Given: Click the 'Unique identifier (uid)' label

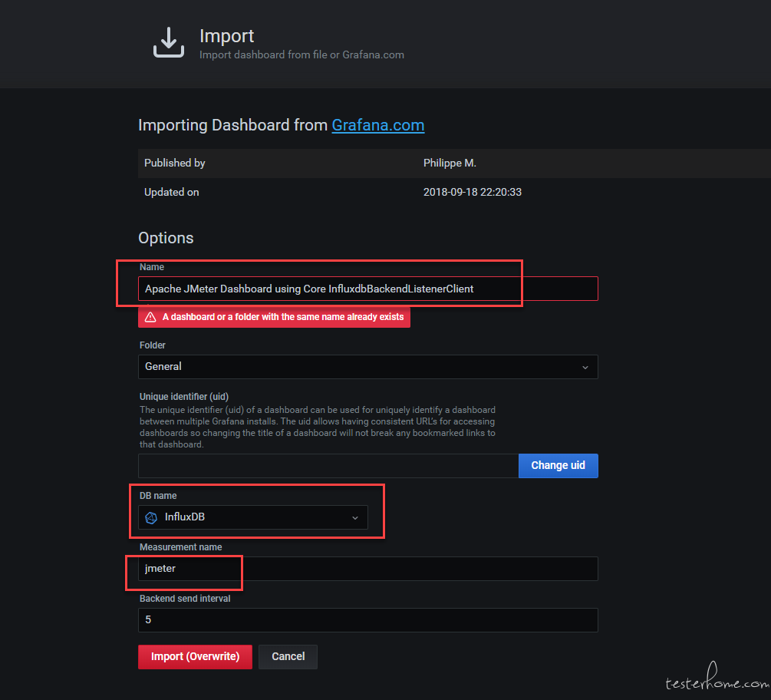Looking at the screenshot, I should (184, 397).
